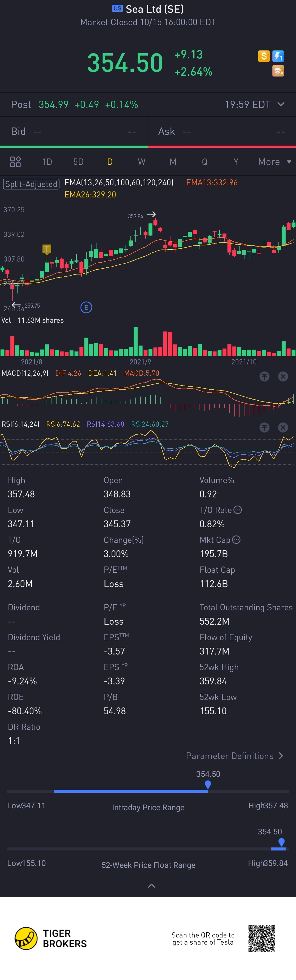Viewport: 296px width, 980px height.
Task: Tap the Tiger Brokers logo
Action: (51, 938)
